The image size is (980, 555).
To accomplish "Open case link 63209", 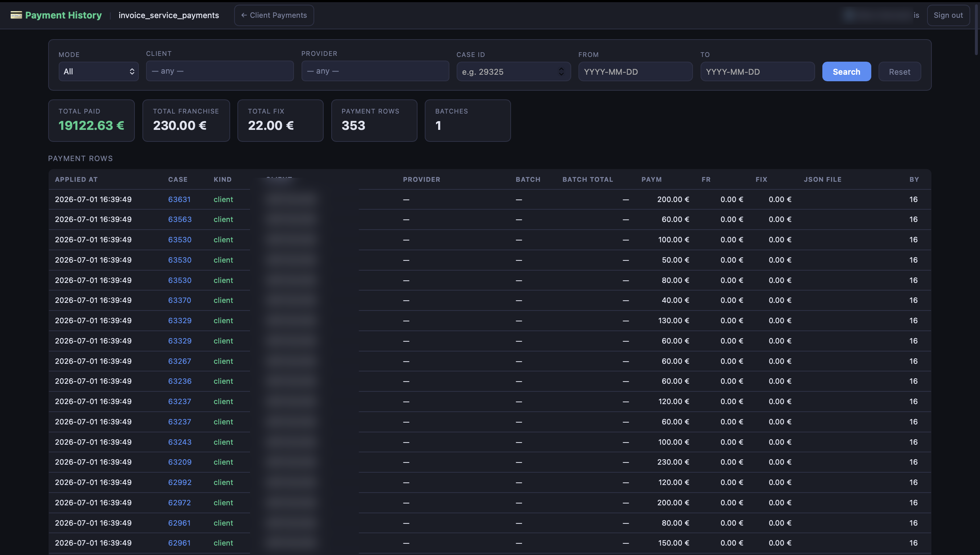I will point(180,462).
